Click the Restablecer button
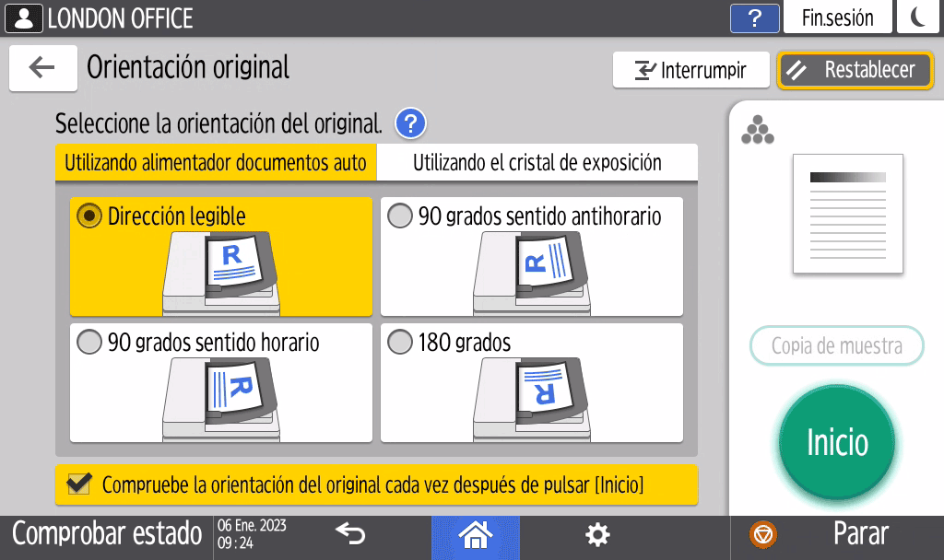Image resolution: width=944 pixels, height=560 pixels. (855, 70)
